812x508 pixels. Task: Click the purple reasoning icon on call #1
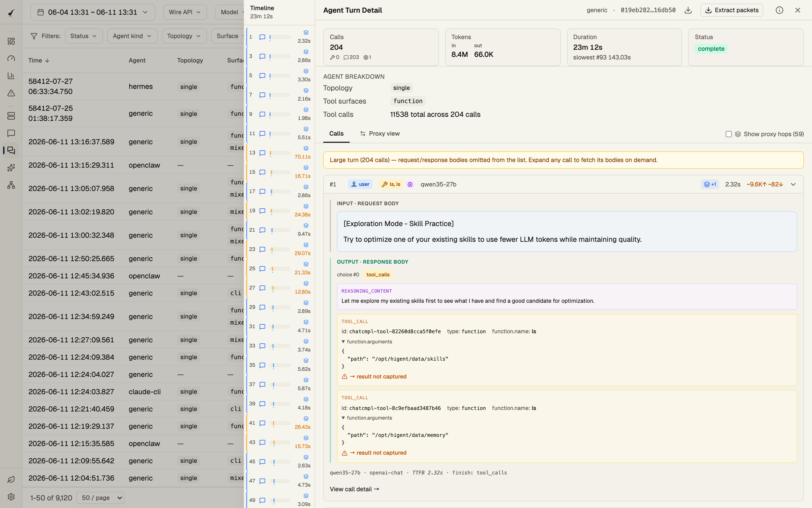coord(410,184)
